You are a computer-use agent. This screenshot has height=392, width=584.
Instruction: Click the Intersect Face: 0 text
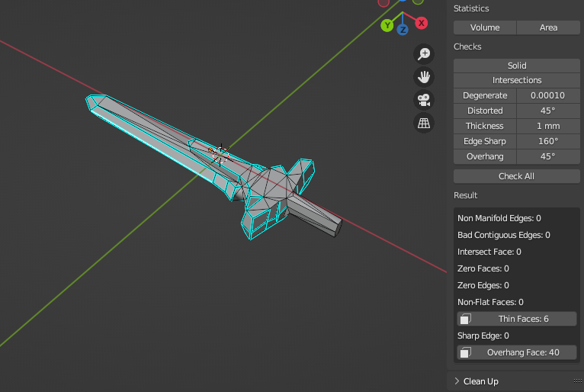(489, 252)
